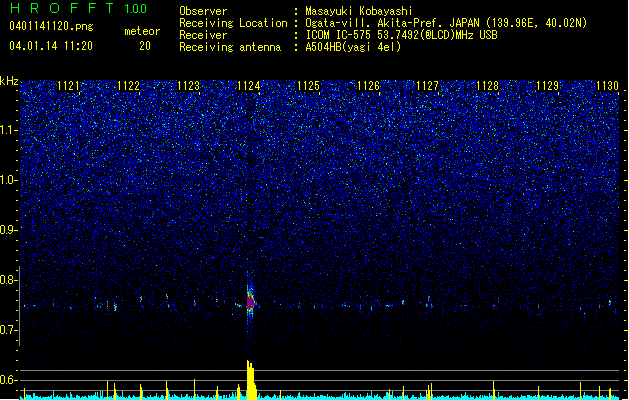Click the 1121 time axis label
Image resolution: width=629 pixels, height=400 pixels.
68,85
